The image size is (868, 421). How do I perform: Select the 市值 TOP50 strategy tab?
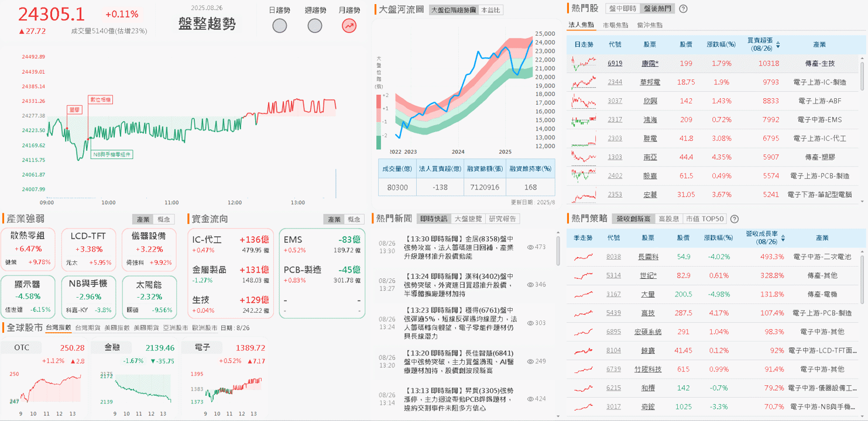(705, 219)
